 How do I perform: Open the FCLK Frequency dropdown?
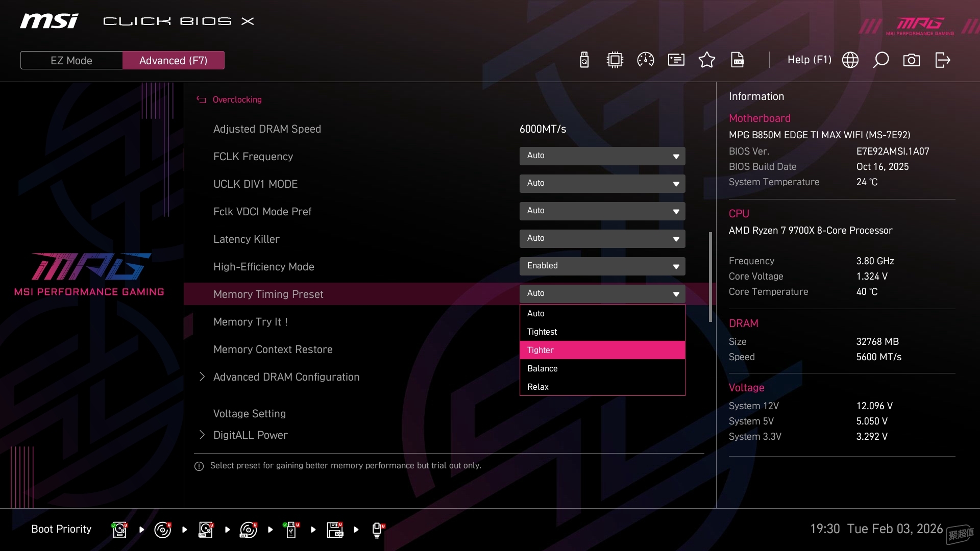tap(602, 156)
